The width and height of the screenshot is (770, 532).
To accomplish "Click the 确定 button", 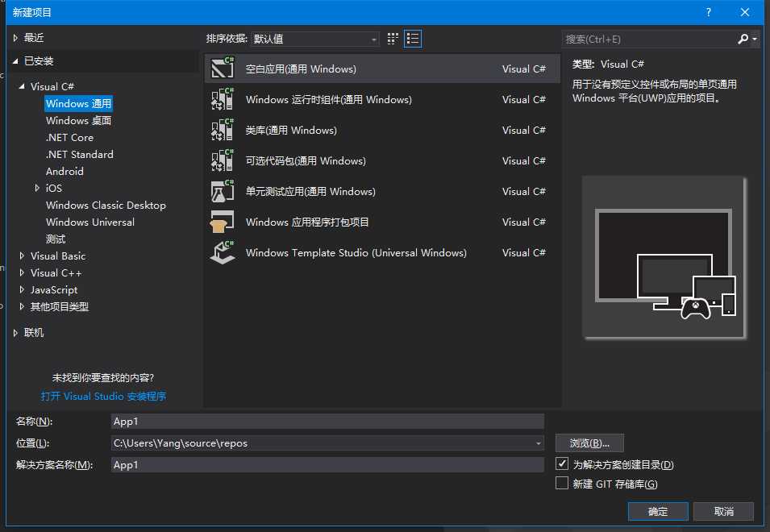I will [x=658, y=511].
